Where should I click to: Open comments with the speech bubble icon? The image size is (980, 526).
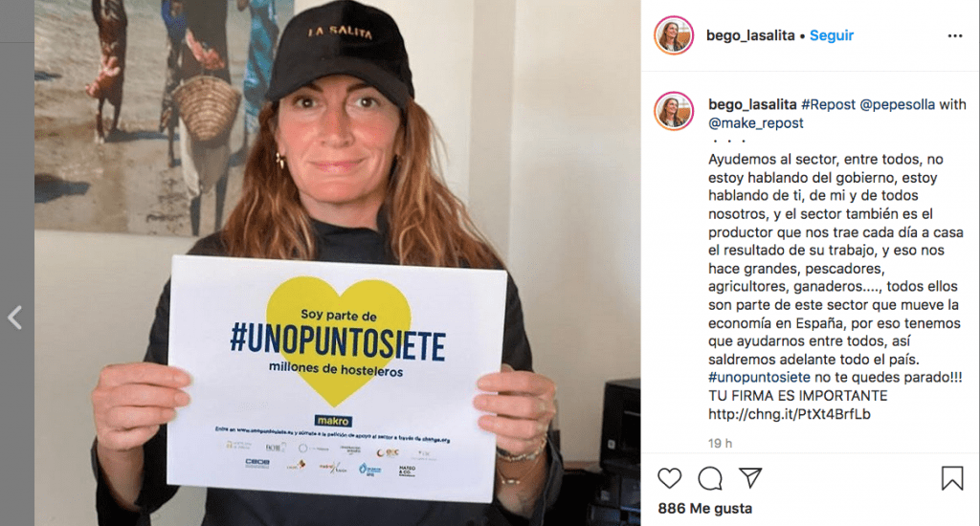click(710, 478)
